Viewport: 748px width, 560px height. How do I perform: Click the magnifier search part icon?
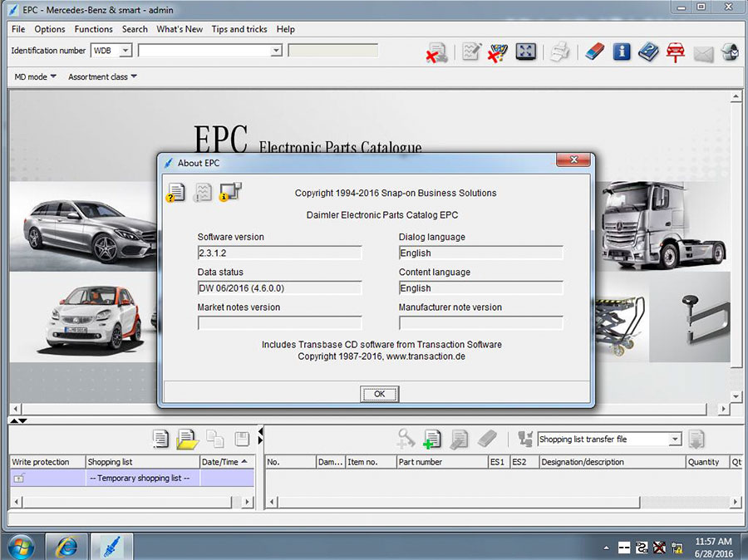click(x=405, y=439)
